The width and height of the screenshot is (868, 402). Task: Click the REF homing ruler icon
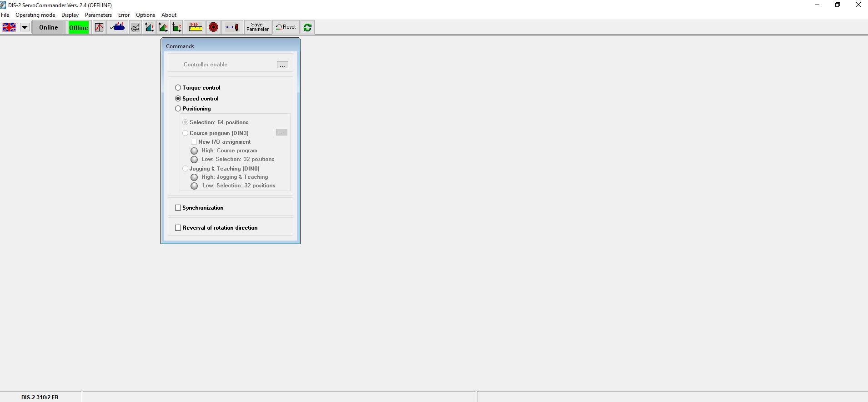click(195, 27)
